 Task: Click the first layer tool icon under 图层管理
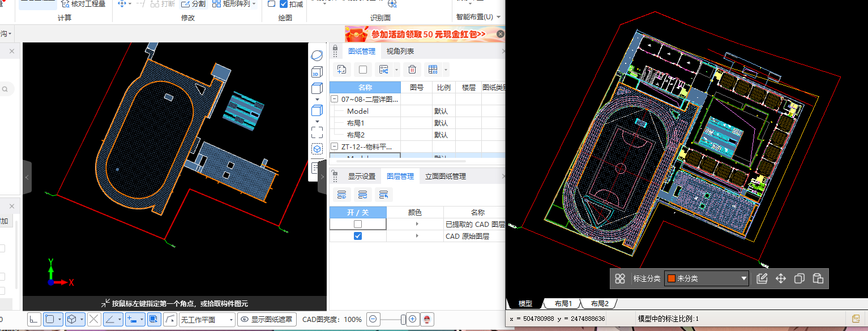341,195
